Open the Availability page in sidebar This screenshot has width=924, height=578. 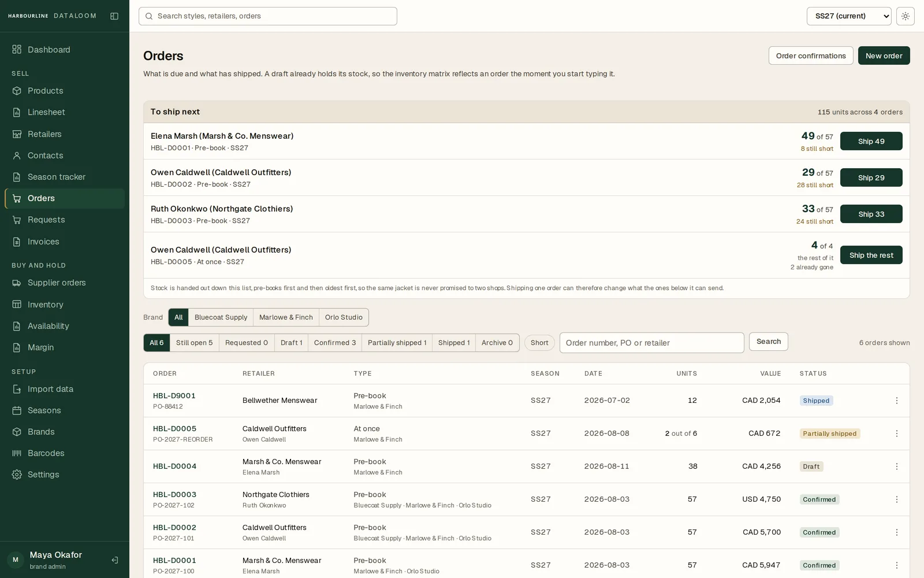(x=65, y=326)
